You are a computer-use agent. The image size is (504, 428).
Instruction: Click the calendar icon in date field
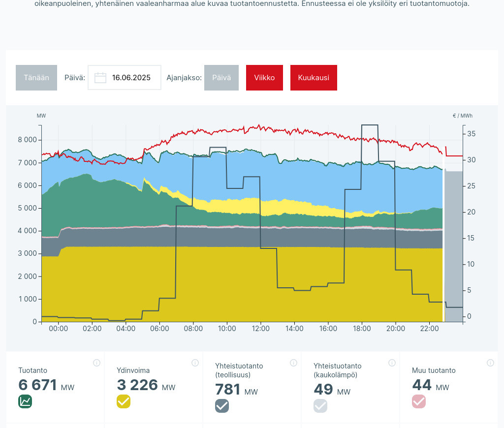pos(100,78)
